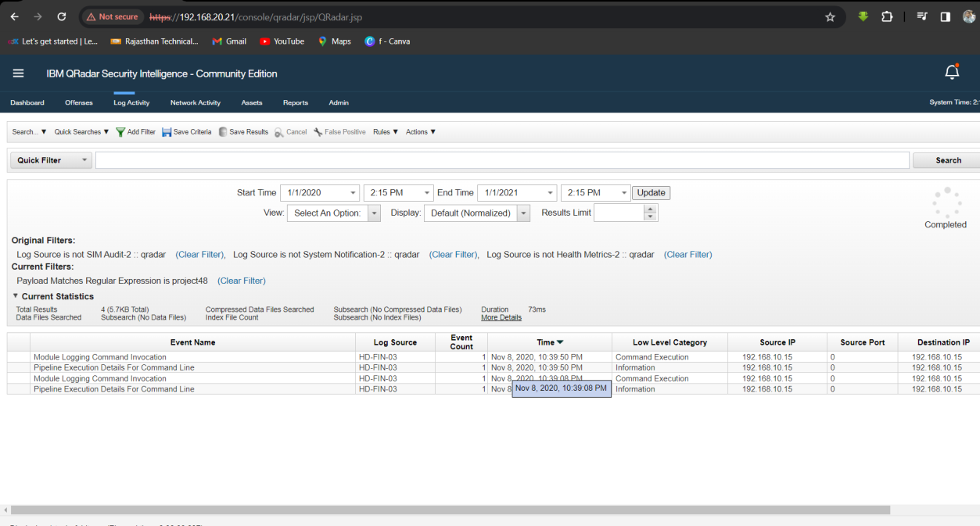Screen dimensions: 980x526
Task: Clear the project48 payload filter
Action: [x=242, y=281]
